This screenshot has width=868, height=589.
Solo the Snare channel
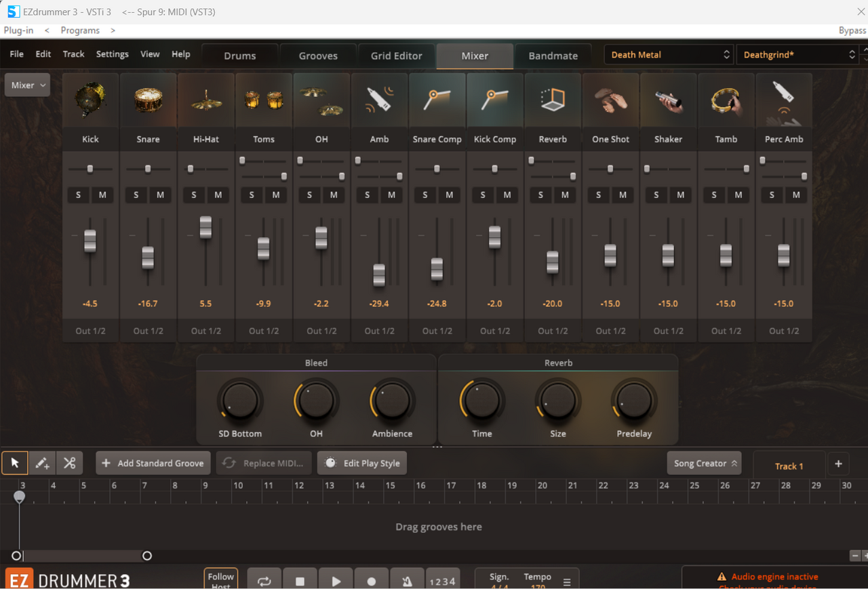click(136, 195)
